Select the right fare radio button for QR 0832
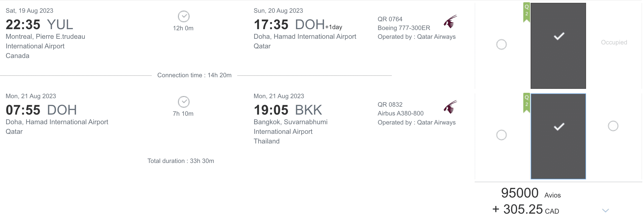This screenshot has height=219, width=644. pos(613,126)
